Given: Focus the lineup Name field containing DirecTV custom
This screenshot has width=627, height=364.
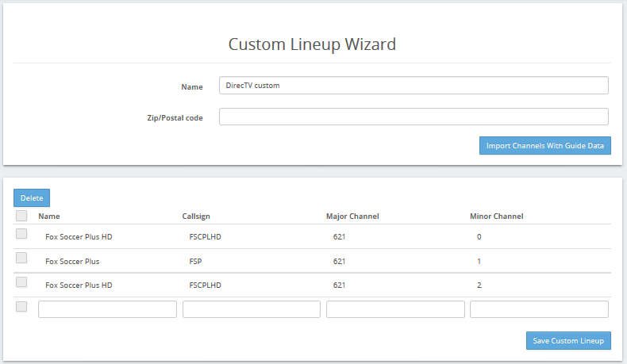Looking at the screenshot, I should [414, 85].
